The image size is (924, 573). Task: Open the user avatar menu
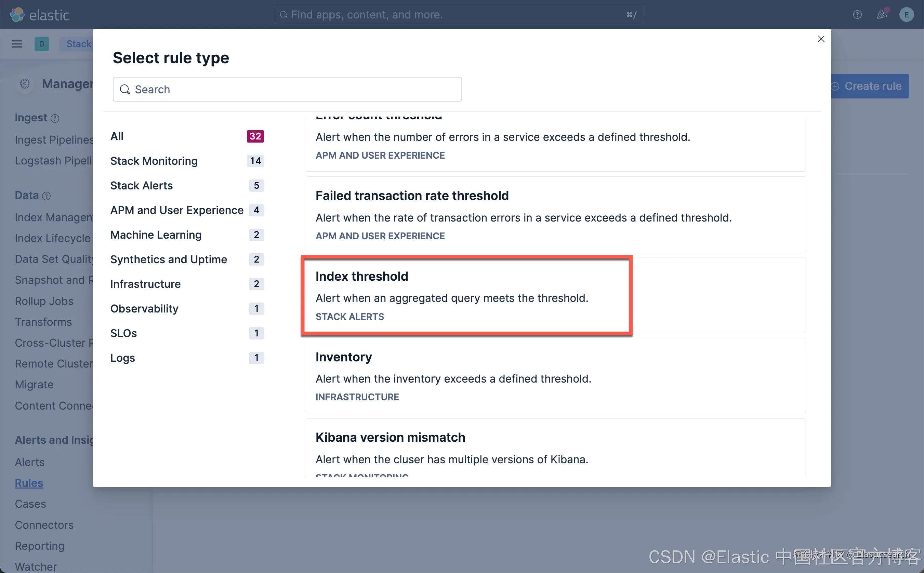906,15
